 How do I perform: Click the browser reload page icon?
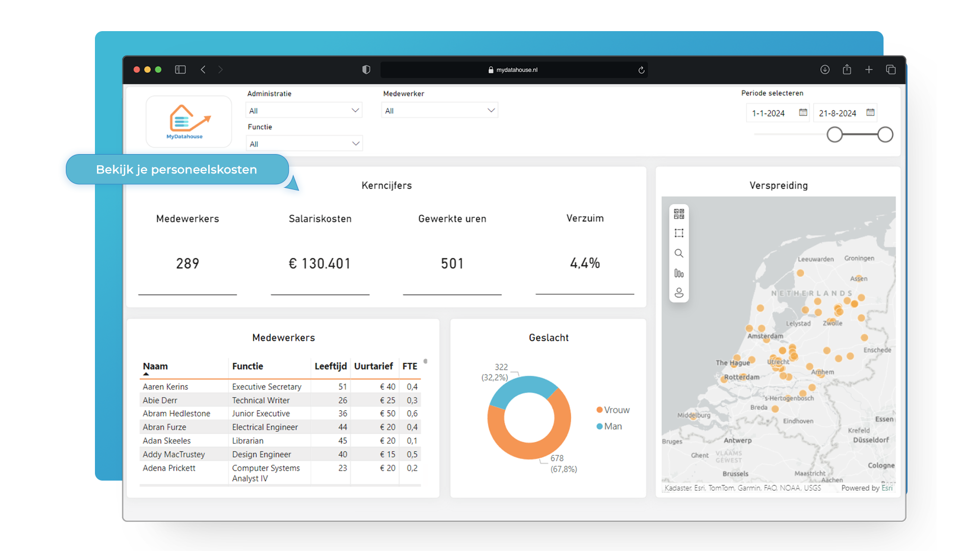[641, 70]
